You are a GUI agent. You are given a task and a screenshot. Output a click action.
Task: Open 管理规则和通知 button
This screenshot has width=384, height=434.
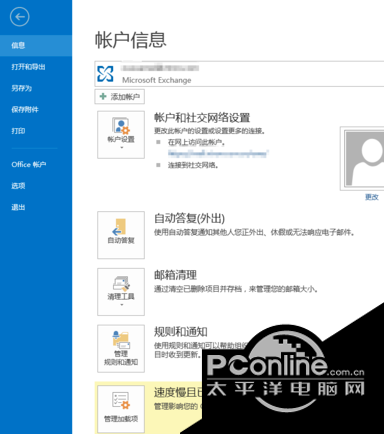(121, 349)
